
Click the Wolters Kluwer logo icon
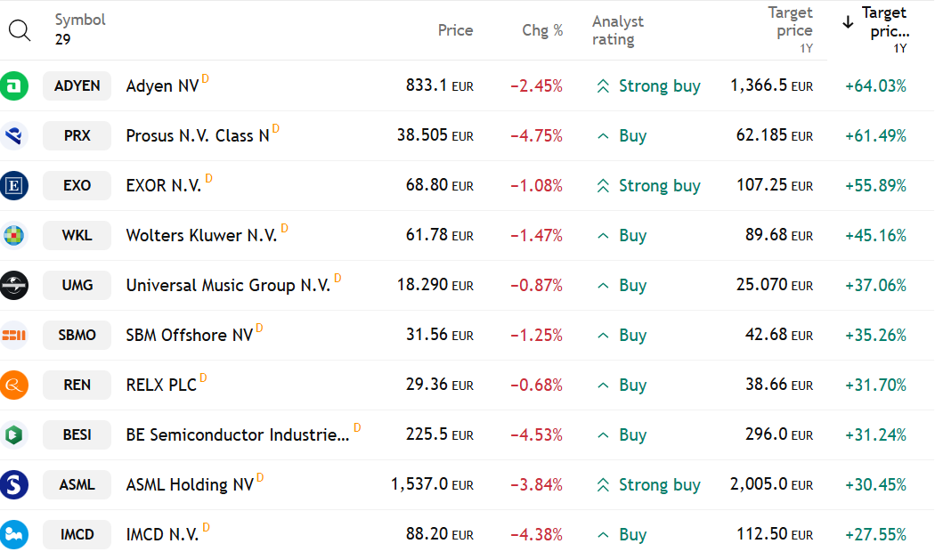click(x=13, y=235)
